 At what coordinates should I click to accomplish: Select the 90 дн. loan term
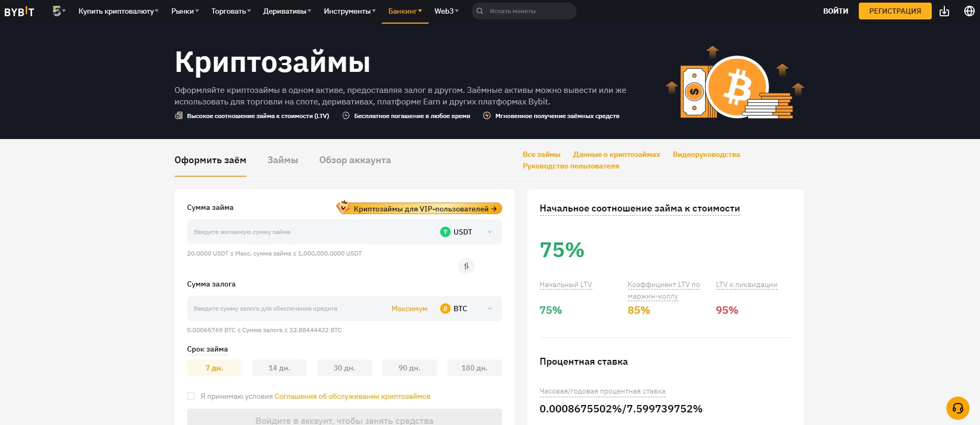coord(409,368)
